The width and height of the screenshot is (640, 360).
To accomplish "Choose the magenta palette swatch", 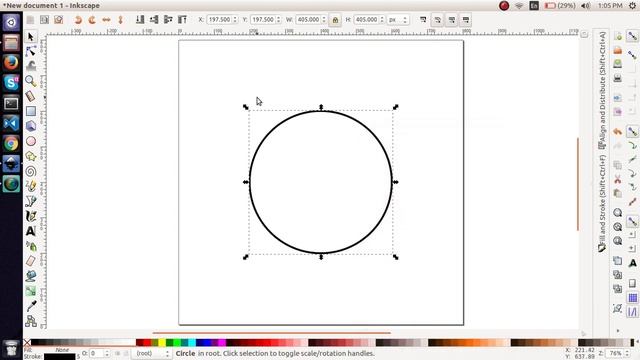I will (x=222, y=342).
